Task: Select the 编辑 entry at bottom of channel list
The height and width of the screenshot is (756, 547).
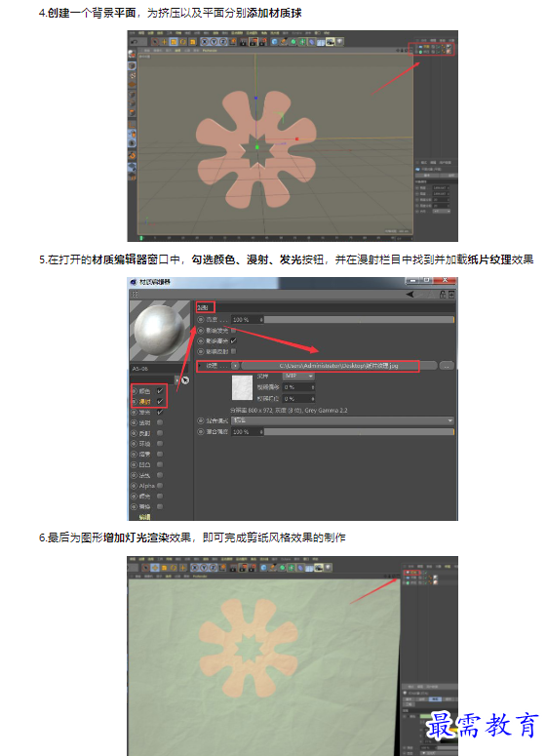Action: point(144,517)
